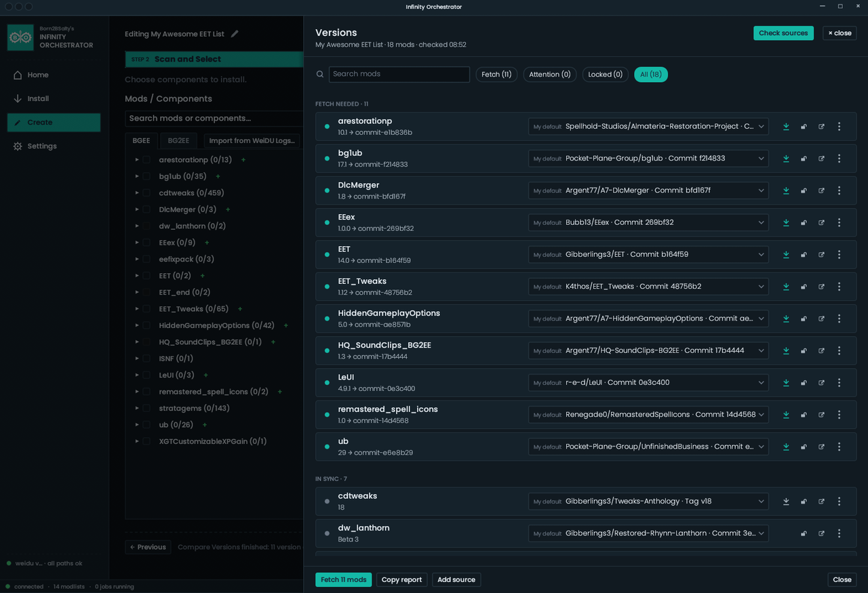Open three-dot menu for LeUI

[839, 383]
